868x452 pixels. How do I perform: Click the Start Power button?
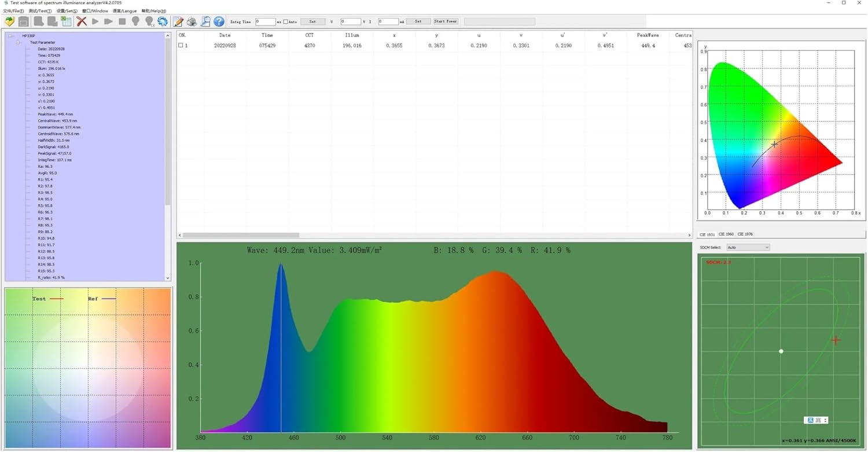click(446, 21)
